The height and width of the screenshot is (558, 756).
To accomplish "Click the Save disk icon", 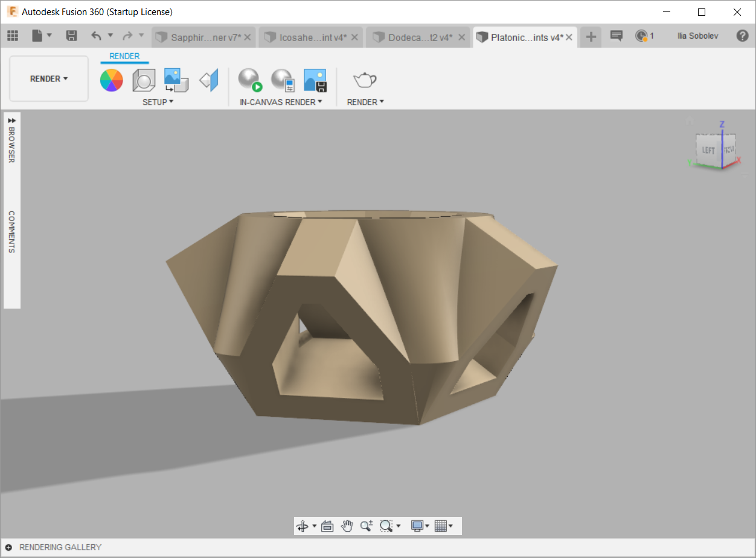I will tap(71, 36).
